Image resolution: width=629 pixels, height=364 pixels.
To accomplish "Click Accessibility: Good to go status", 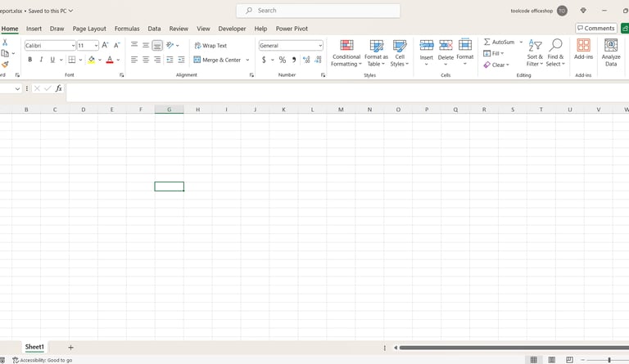I will [43, 360].
